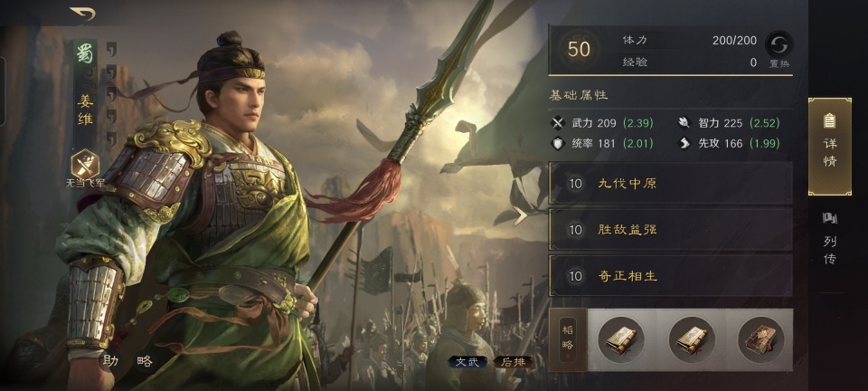Screen dimensions: 868x391
Task: Toggle the 后排 position tag
Action: [514, 362]
